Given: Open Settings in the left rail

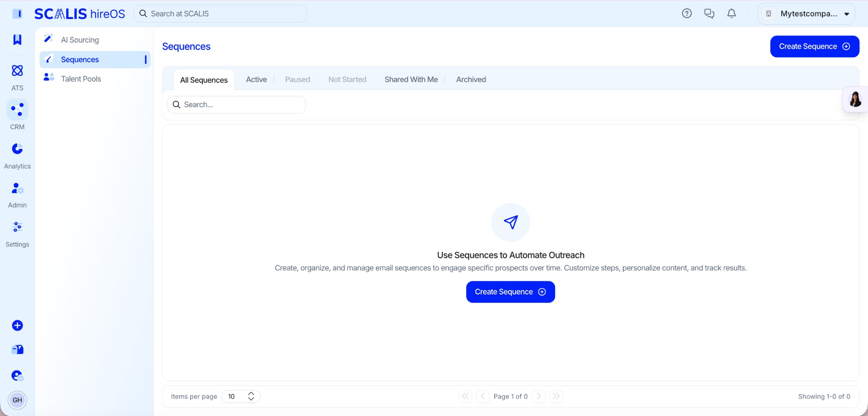Looking at the screenshot, I should tap(17, 234).
